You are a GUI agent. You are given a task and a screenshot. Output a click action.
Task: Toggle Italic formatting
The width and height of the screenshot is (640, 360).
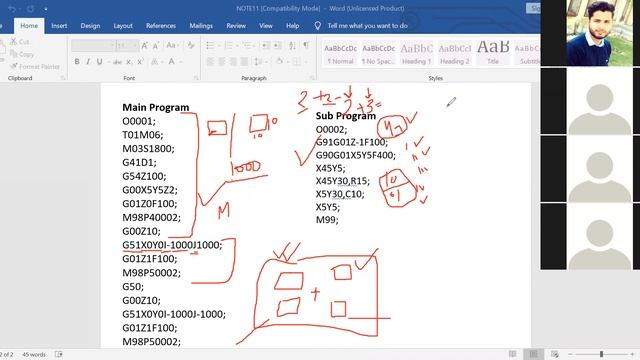click(88, 62)
